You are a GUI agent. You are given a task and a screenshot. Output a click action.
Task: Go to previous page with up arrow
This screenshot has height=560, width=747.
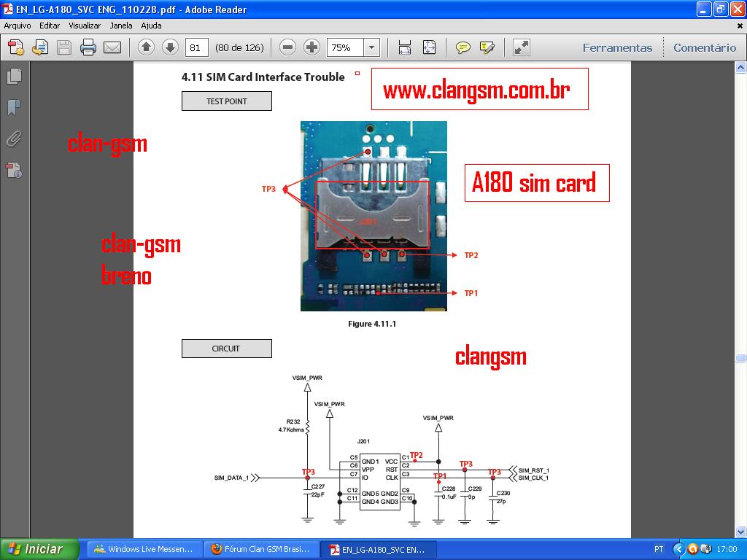[146, 47]
